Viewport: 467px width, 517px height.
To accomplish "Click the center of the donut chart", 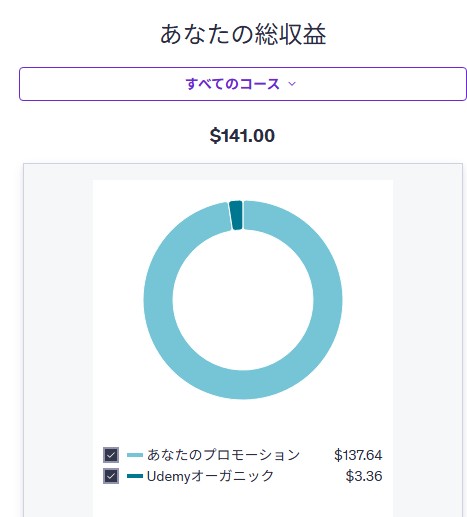I will coord(243,300).
